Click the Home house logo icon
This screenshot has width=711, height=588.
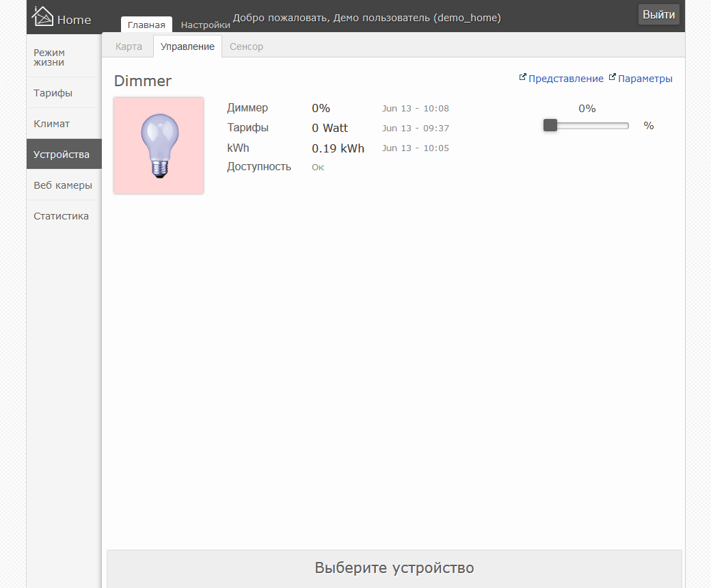(x=42, y=16)
